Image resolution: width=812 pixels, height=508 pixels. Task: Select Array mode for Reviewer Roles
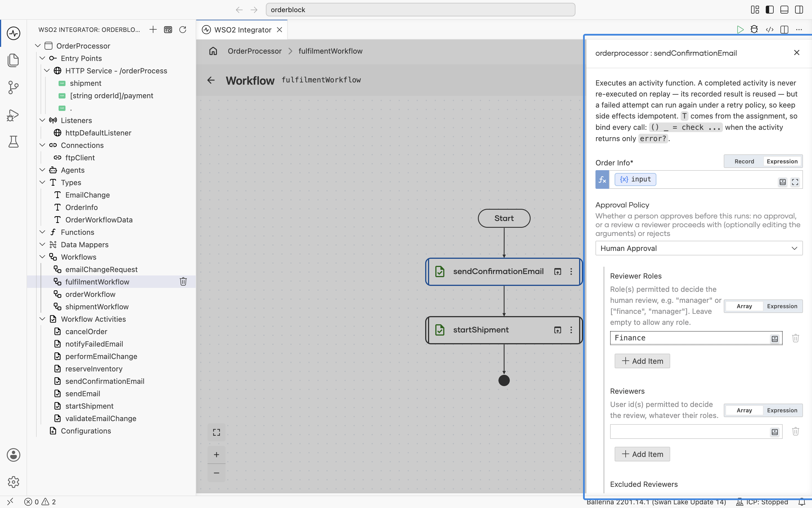pos(744,306)
